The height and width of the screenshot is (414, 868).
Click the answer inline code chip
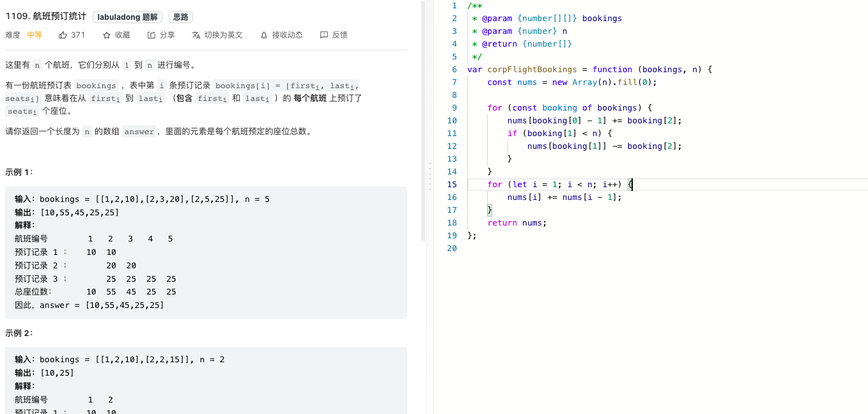click(139, 132)
